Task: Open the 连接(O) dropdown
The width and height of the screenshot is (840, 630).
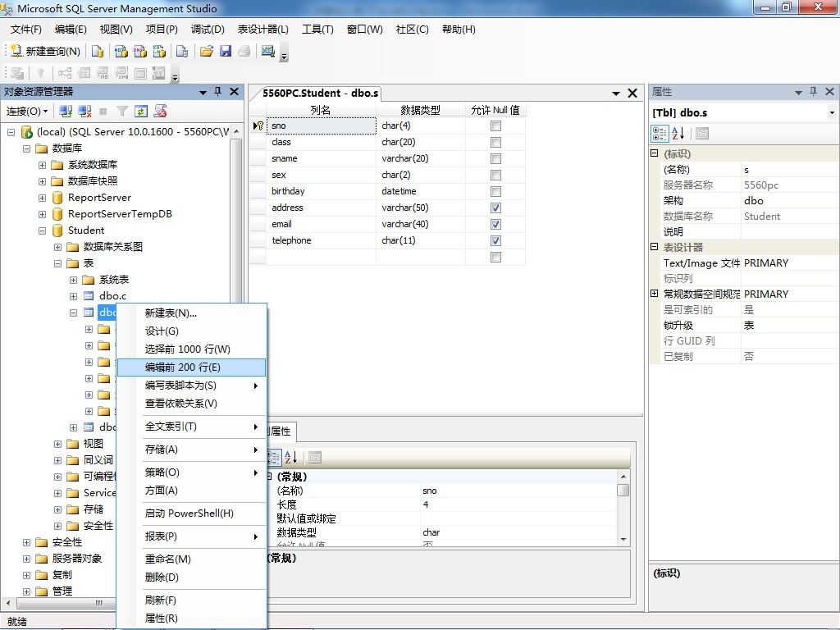Action: [27, 111]
